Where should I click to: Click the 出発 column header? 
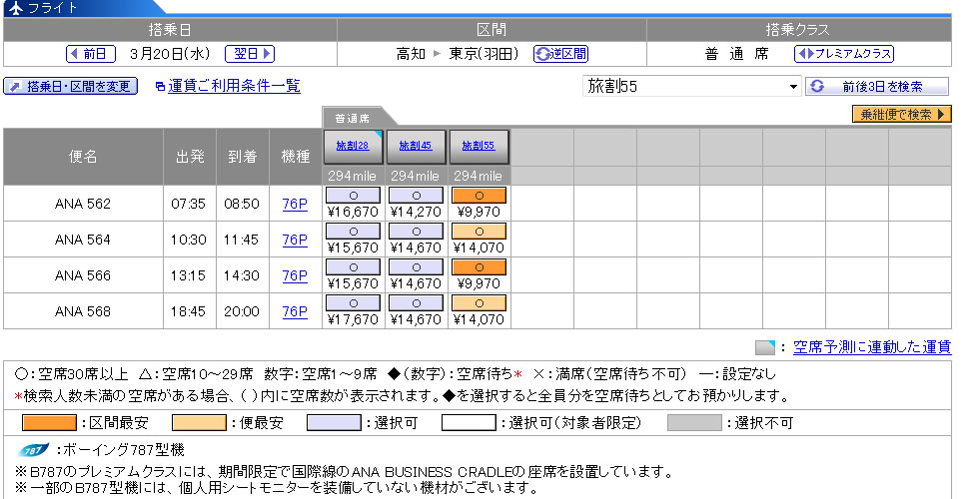point(190,156)
